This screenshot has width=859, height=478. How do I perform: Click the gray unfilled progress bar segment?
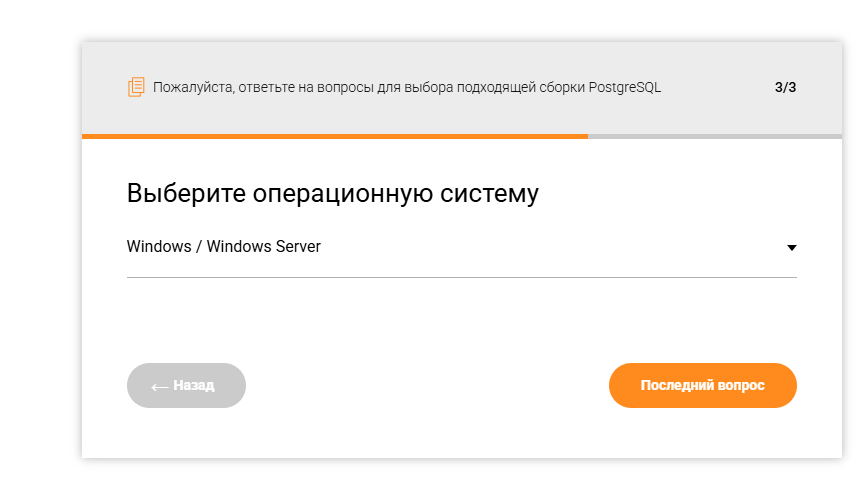(x=714, y=135)
